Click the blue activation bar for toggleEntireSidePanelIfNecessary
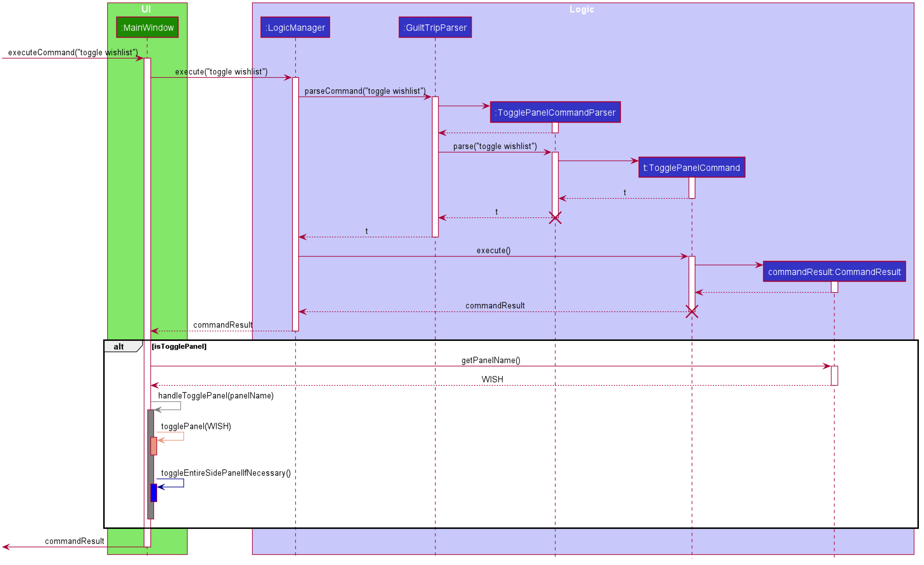The width and height of the screenshot is (924, 565). (153, 493)
